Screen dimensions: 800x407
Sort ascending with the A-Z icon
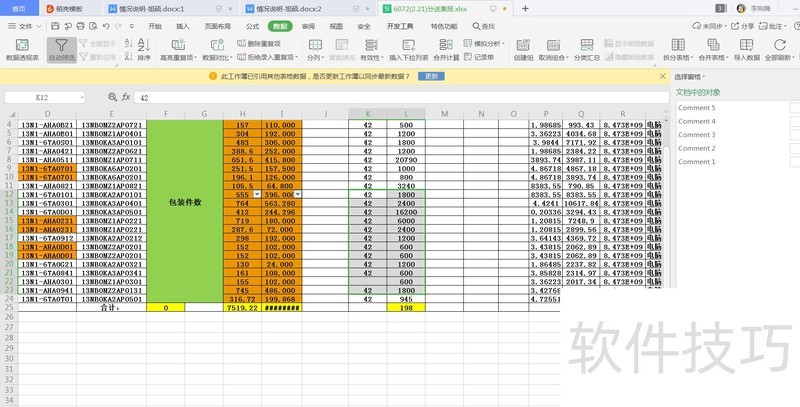click(128, 44)
